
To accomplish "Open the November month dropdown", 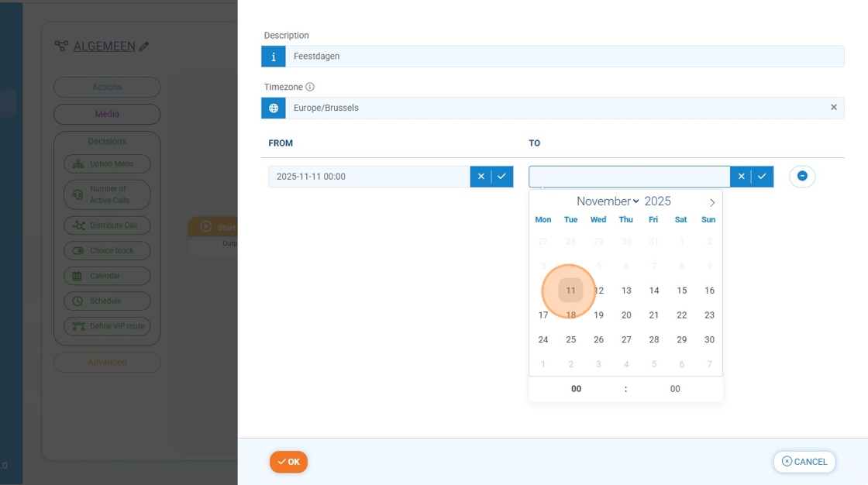I will point(608,201).
